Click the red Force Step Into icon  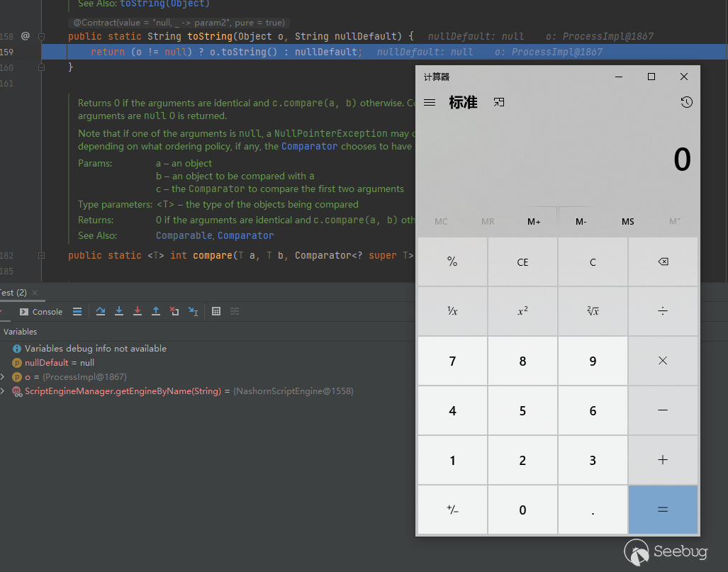click(138, 311)
